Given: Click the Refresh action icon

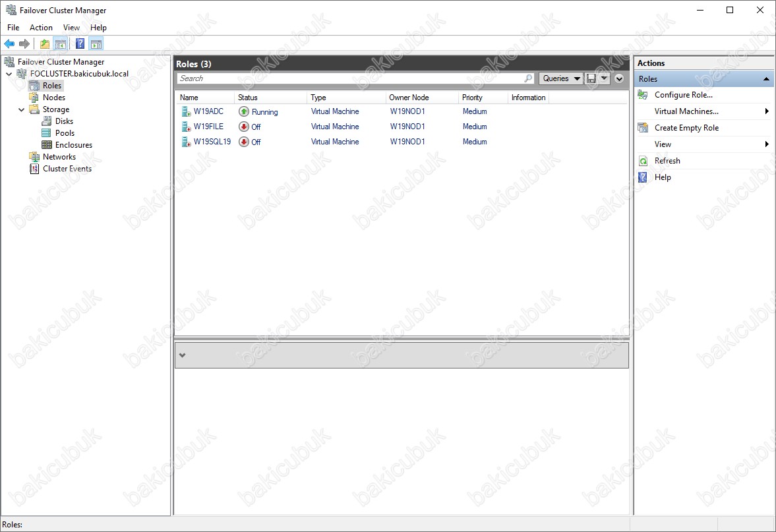Looking at the screenshot, I should click(643, 161).
